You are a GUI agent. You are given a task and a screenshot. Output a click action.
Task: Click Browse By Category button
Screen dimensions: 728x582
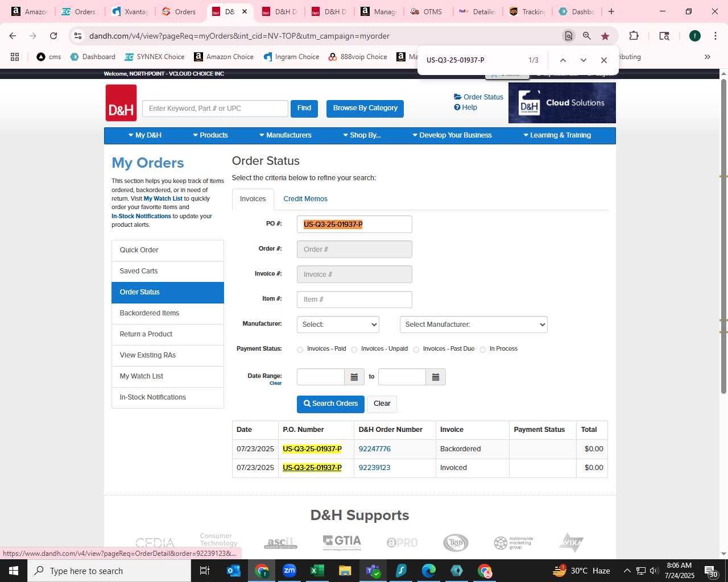(x=365, y=109)
